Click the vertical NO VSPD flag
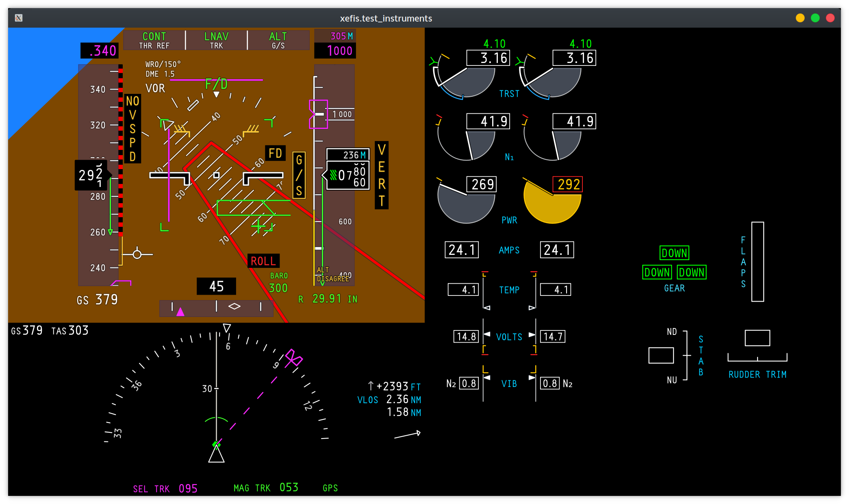This screenshot has width=849, height=504. click(132, 128)
